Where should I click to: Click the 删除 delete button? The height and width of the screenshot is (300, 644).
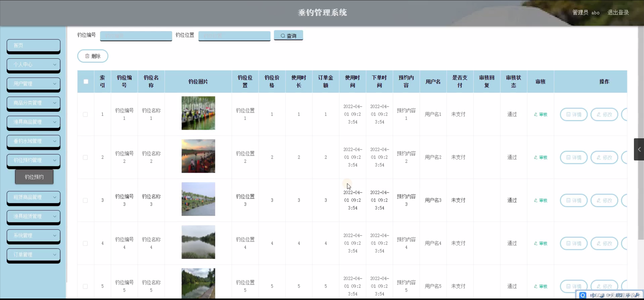93,56
